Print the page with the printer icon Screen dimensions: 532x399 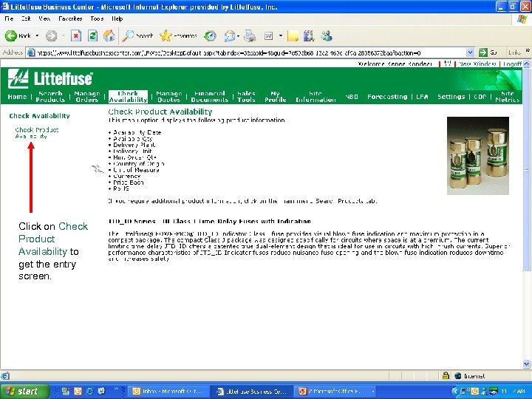pyautogui.click(x=250, y=35)
